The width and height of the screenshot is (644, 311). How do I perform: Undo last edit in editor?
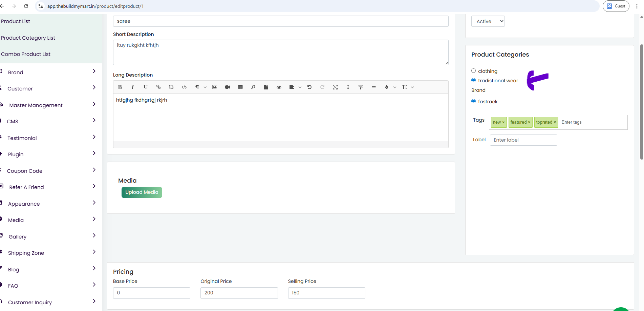coord(309,87)
